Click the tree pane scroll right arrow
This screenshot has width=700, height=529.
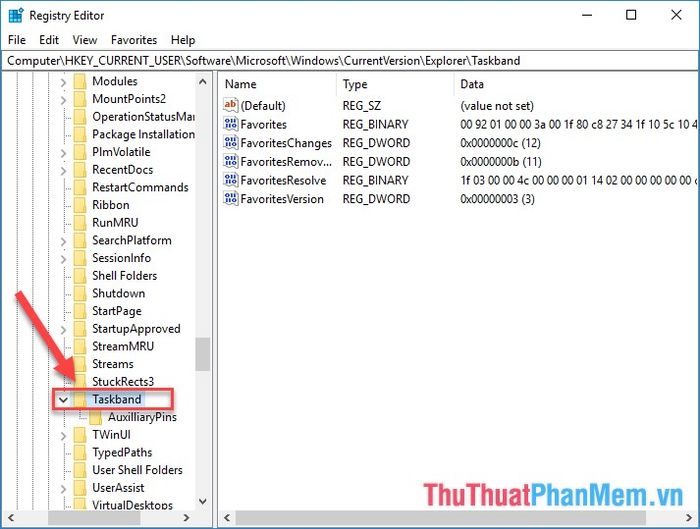click(187, 518)
